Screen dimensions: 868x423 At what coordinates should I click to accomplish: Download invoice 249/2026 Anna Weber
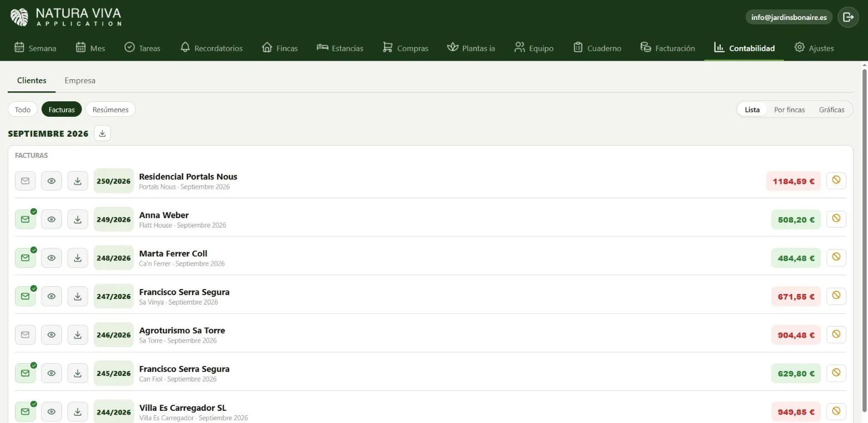click(x=77, y=219)
